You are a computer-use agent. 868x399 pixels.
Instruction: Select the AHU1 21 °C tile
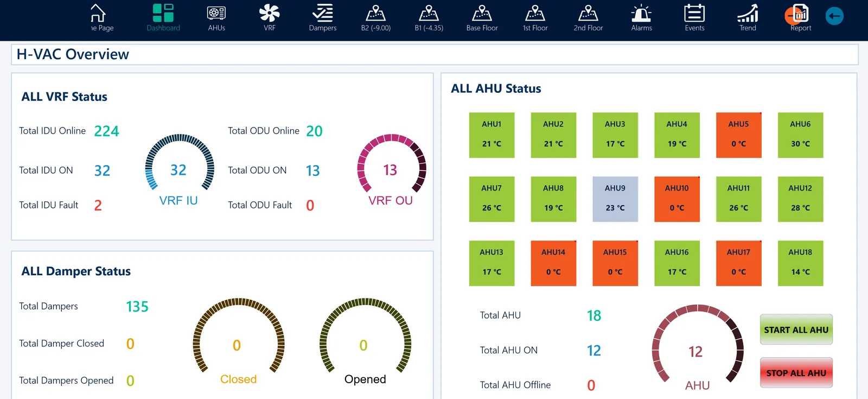pos(492,135)
